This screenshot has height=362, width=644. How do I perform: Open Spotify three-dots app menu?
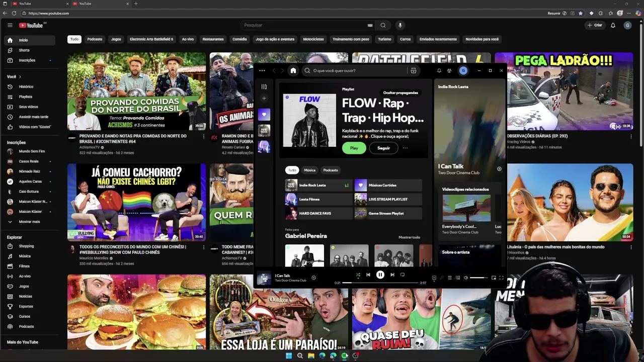point(262,70)
